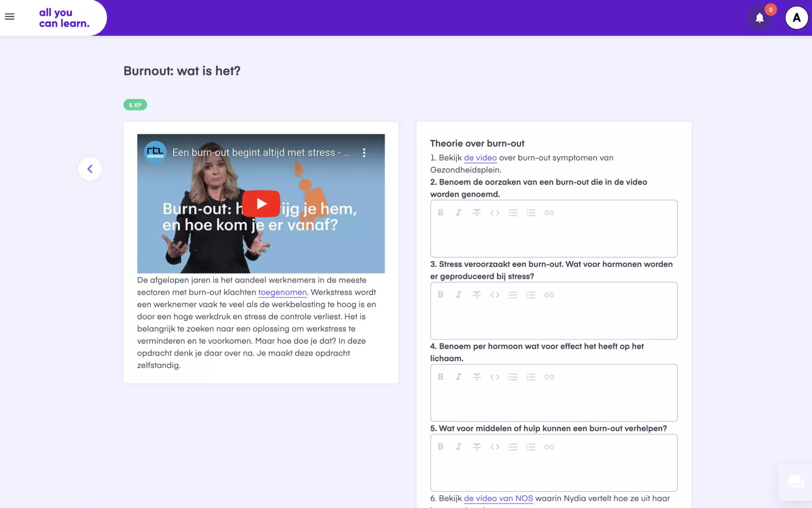The height and width of the screenshot is (508, 812).
Task: Toggle italic in question 2 editor
Action: [458, 213]
